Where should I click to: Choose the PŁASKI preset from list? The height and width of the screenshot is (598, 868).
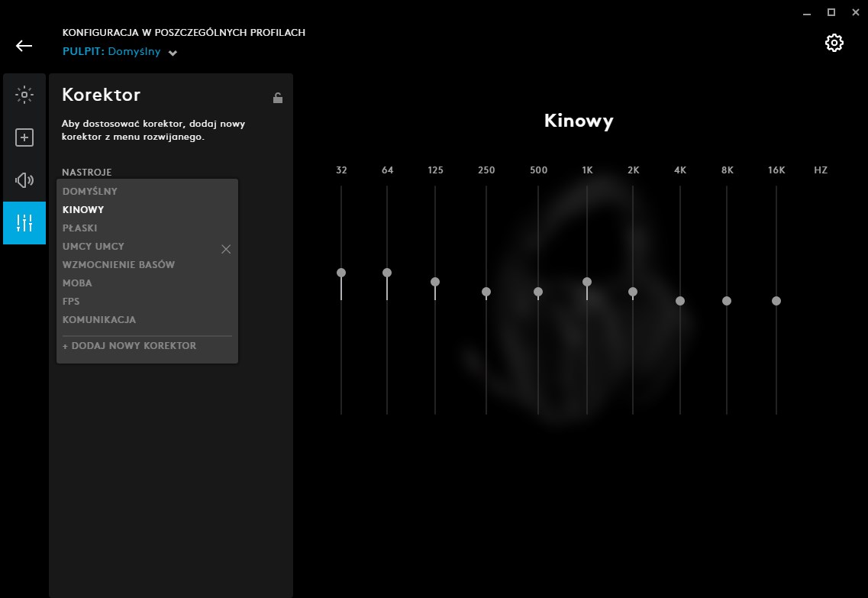(80, 228)
